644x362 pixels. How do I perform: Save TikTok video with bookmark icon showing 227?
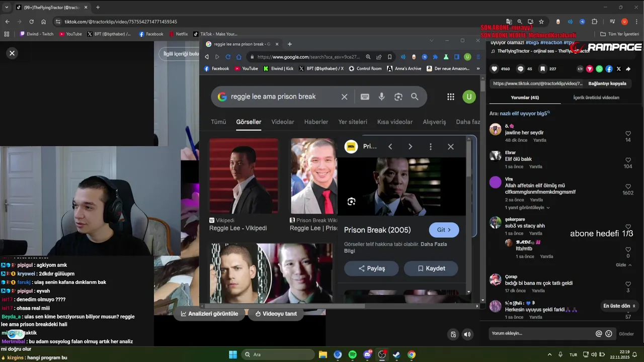(x=542, y=69)
